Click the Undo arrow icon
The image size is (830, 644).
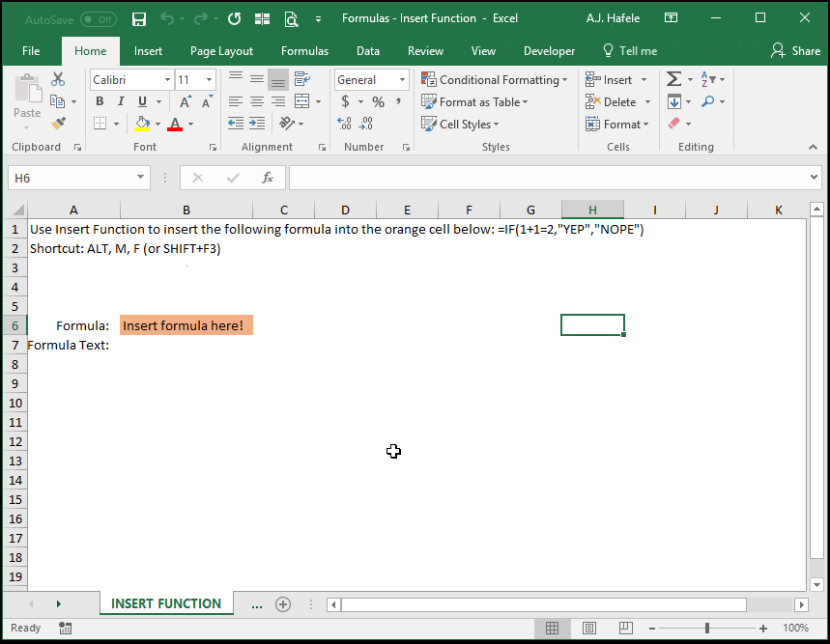[167, 19]
